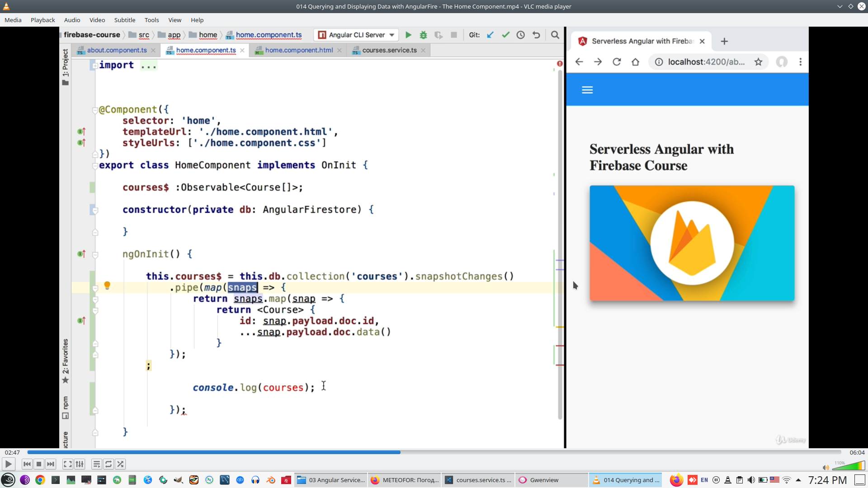Open the Tools menu
This screenshot has width=868, height=488.
[x=151, y=20]
